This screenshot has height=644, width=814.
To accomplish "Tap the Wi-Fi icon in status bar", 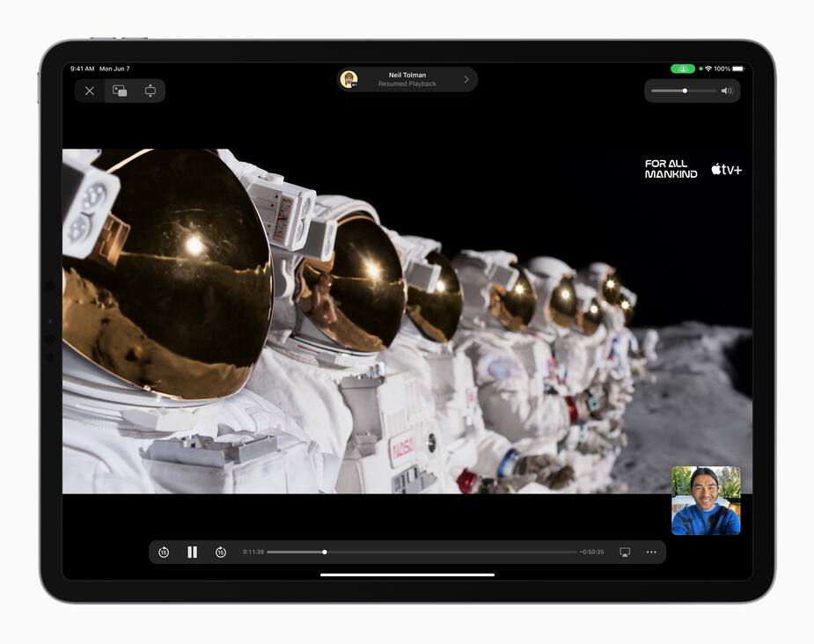I will tap(710, 69).
